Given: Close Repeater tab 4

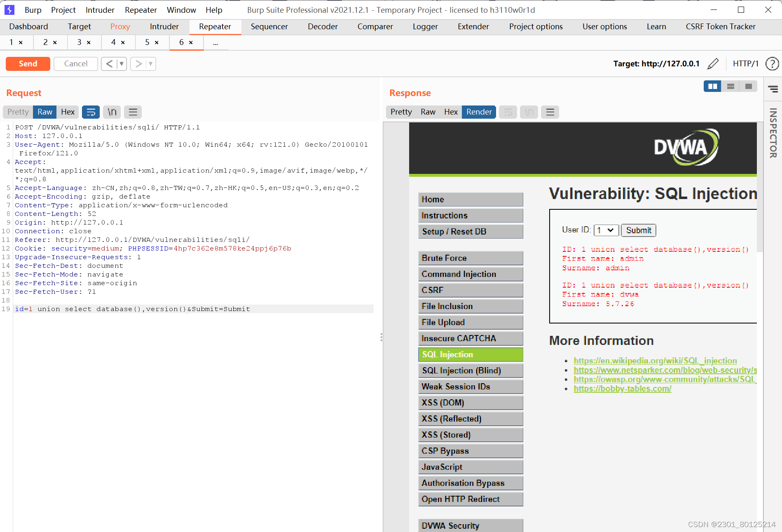Looking at the screenshot, I should coord(123,42).
